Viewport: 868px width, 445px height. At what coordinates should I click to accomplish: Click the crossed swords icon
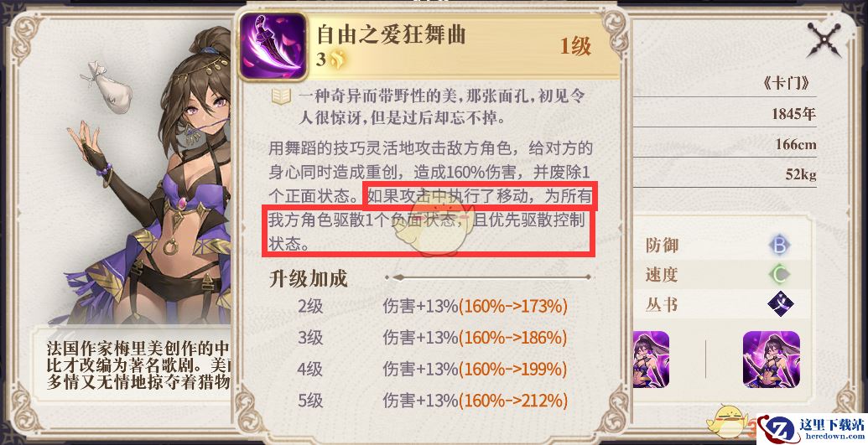[824, 40]
